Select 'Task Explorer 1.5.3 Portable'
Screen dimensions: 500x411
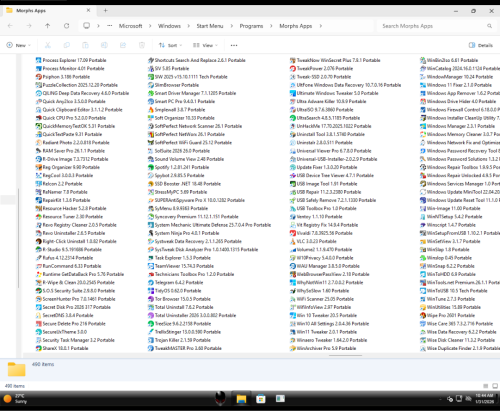[179, 258]
